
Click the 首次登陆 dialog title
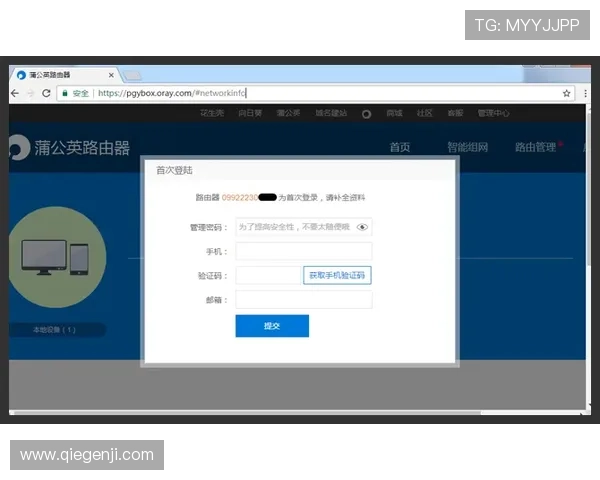174,170
